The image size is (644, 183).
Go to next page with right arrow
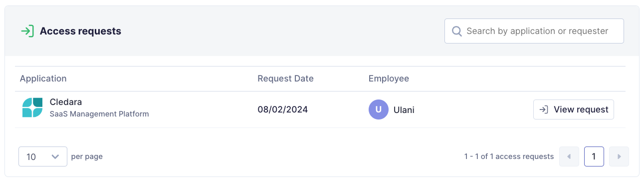tap(619, 156)
